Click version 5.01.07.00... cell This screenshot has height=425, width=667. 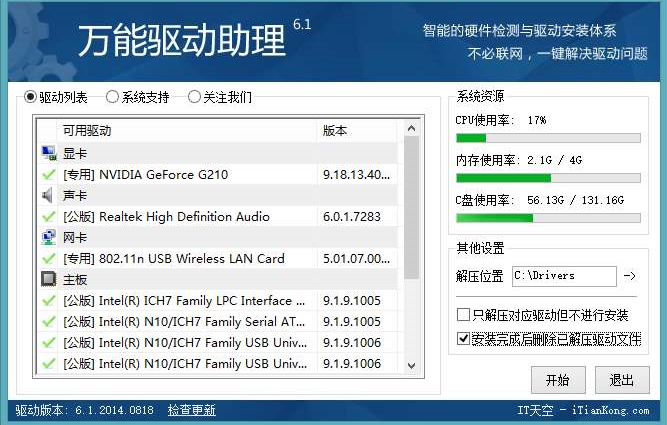[356, 258]
